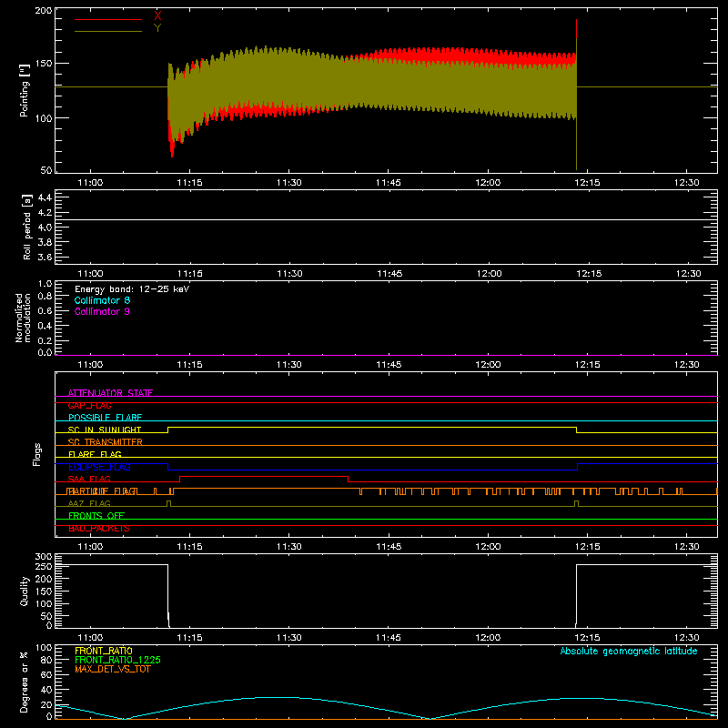Click the GAP_FLAG label

[89, 405]
